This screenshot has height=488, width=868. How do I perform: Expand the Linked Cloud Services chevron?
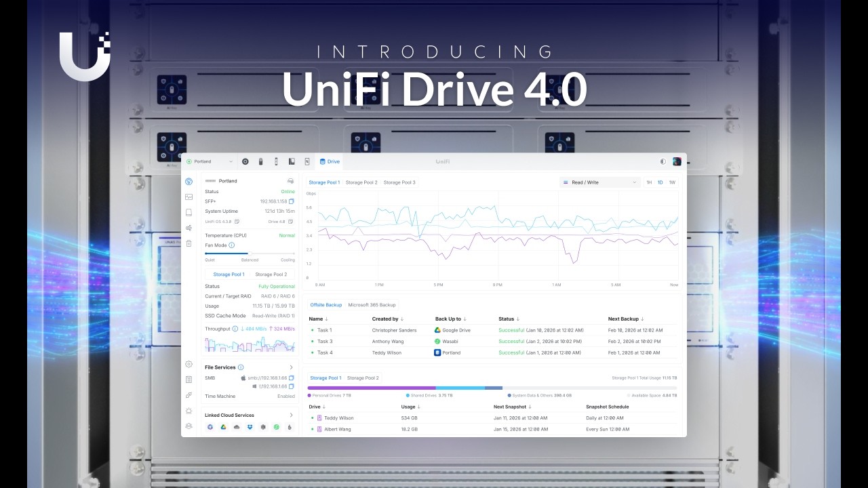pos(292,415)
